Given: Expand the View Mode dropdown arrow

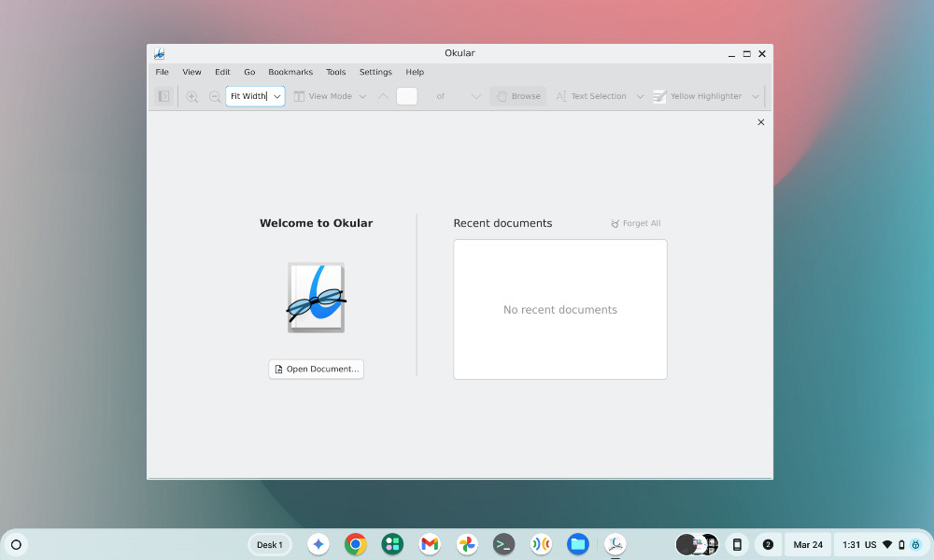Looking at the screenshot, I should (x=362, y=96).
